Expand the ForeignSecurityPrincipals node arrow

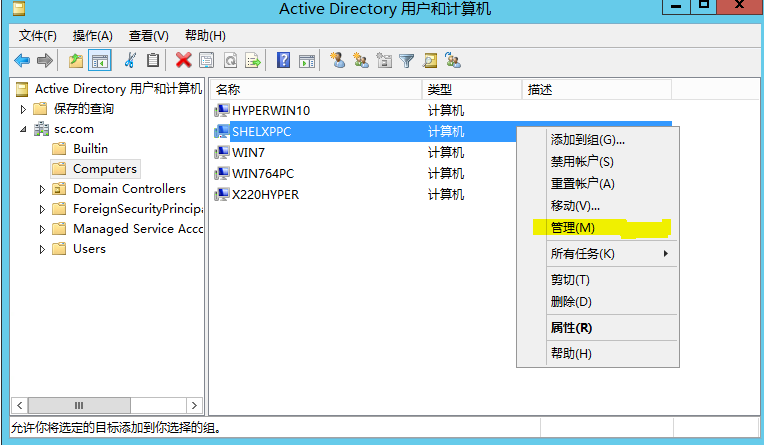(42, 209)
